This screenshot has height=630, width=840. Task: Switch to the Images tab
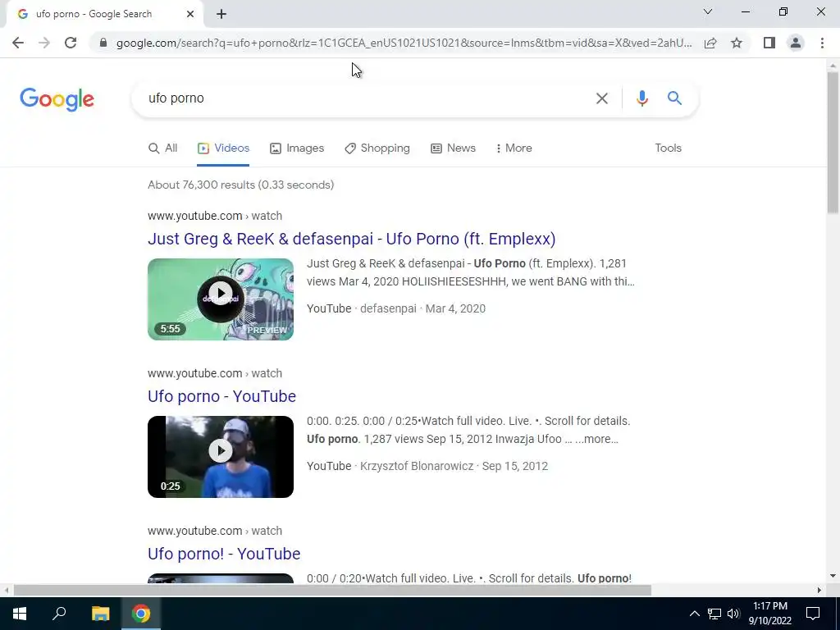pyautogui.click(x=297, y=148)
